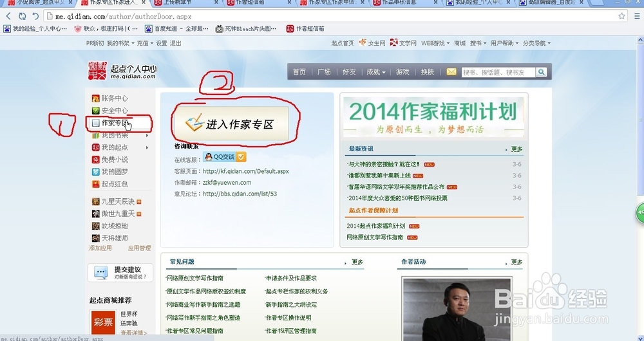Image resolution: width=644 pixels, height=341 pixels.
Task: Open 死神Bleach片头图 bookmark
Action: click(246, 29)
